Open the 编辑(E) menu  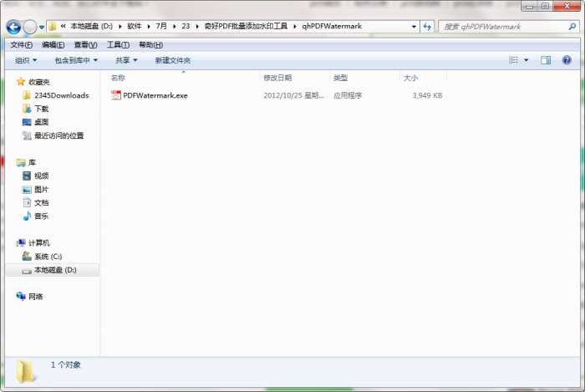coord(53,45)
